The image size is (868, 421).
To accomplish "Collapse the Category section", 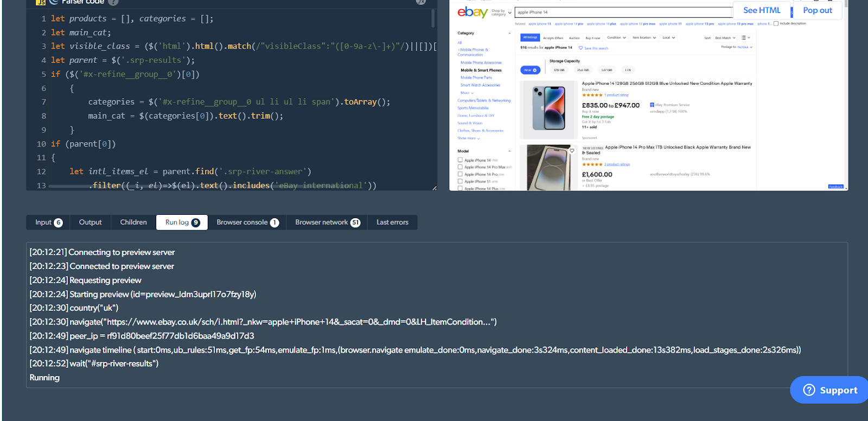I will [x=509, y=33].
